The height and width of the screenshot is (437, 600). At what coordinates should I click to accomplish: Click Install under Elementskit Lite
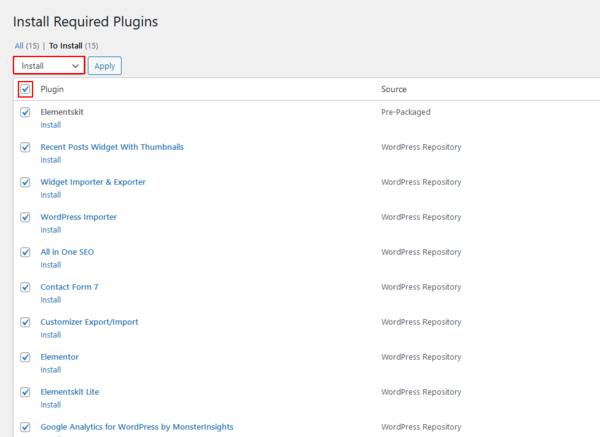click(x=50, y=405)
